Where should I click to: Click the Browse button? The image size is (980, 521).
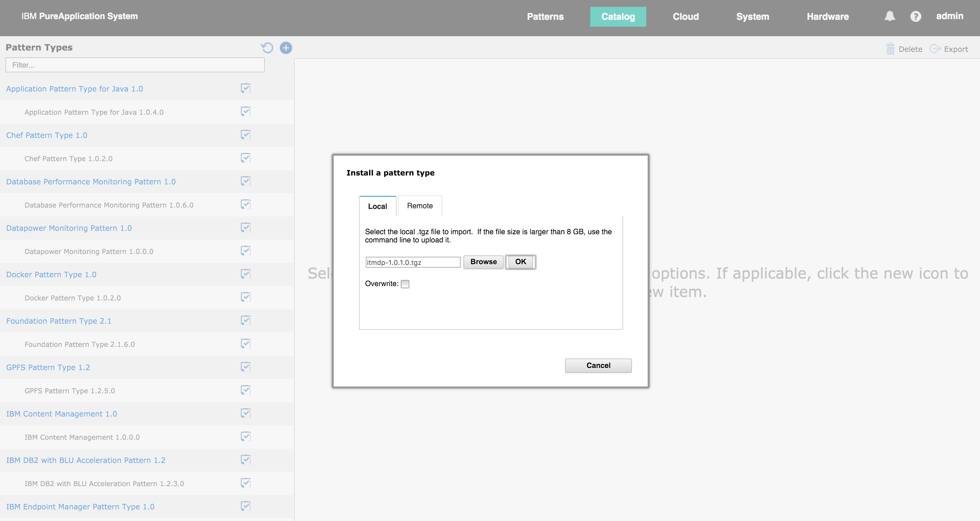pos(483,262)
